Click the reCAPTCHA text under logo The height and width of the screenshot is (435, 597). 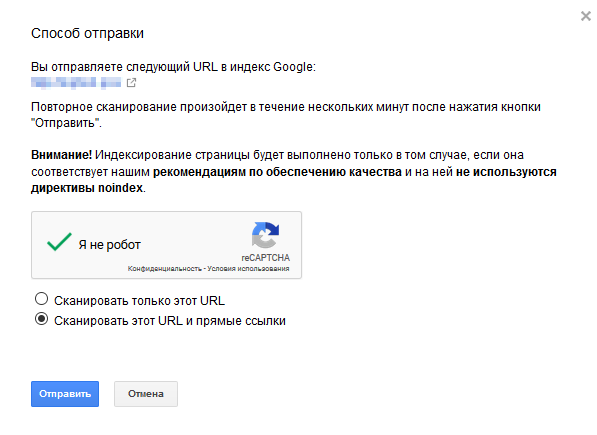click(265, 258)
